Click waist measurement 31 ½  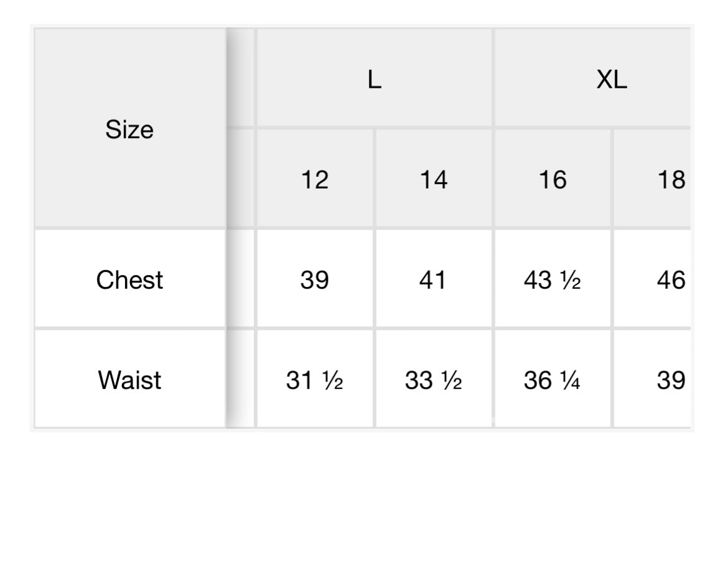tap(314, 380)
